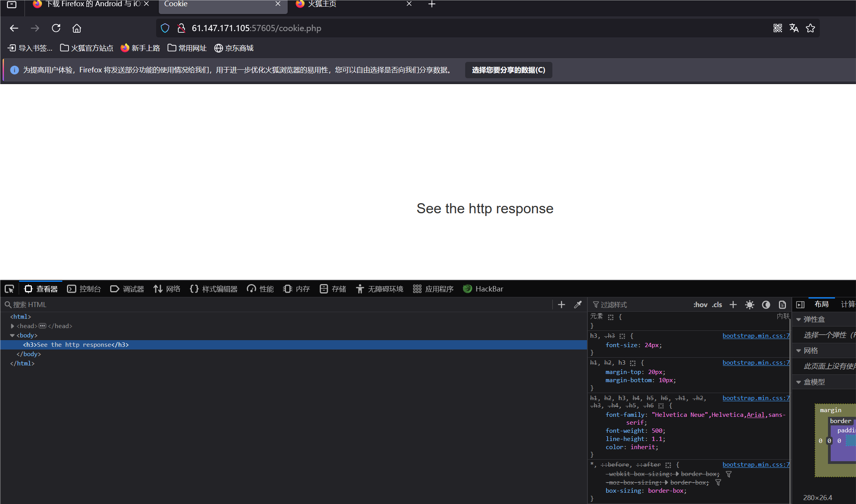Collapse the 弹性盒 flexbox section
Viewport: 856px width, 504px height.
point(798,320)
